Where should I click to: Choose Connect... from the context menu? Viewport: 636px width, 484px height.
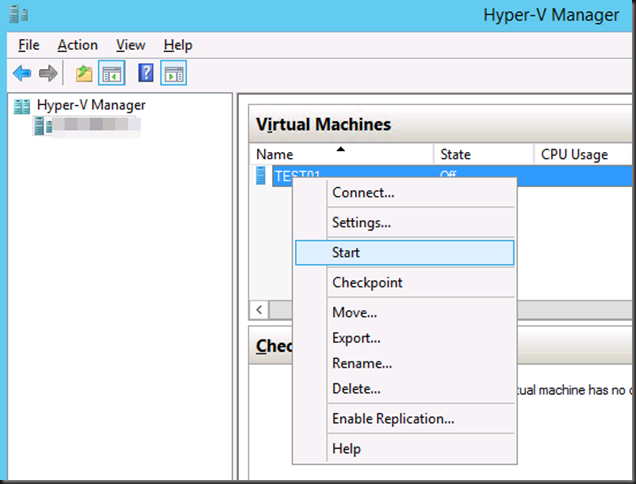405,193
